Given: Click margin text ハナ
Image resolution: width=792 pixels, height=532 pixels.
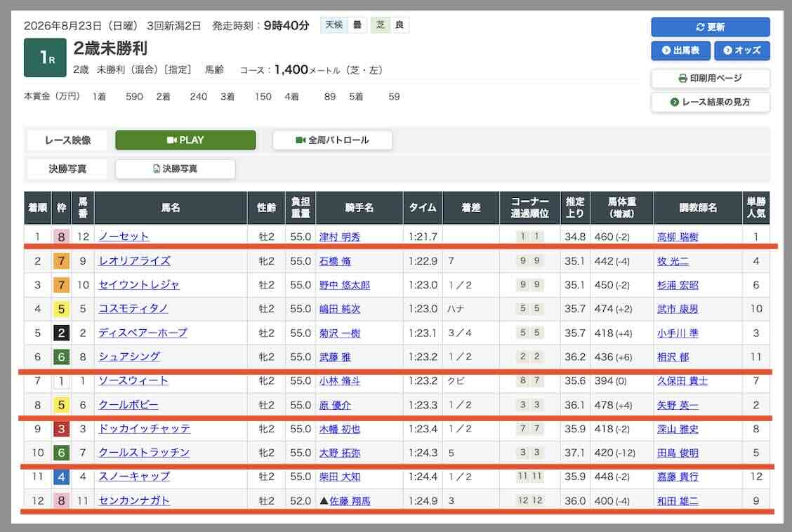Looking at the screenshot, I should [x=455, y=309].
